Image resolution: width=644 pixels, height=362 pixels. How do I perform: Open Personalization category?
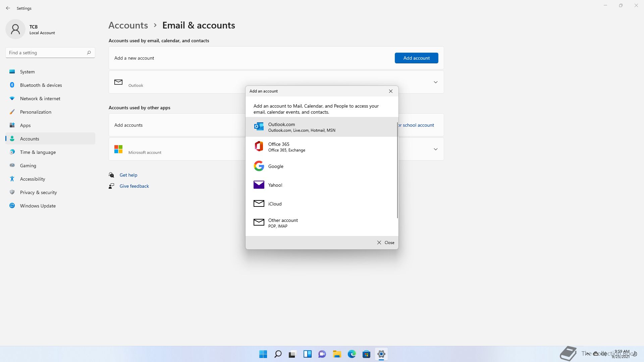click(50, 112)
